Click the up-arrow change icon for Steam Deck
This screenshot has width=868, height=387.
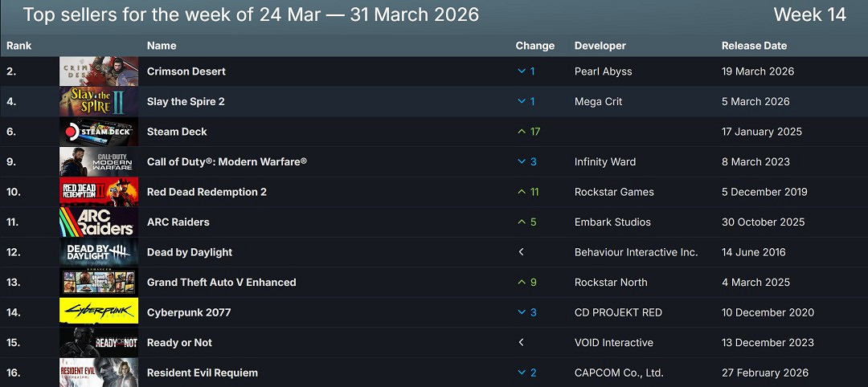pyautogui.click(x=521, y=132)
